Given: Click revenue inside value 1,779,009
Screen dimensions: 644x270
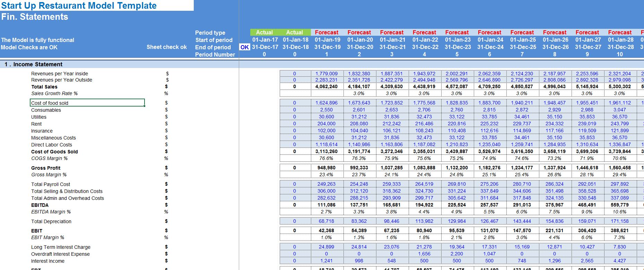Looking at the screenshot, I should (x=327, y=74).
